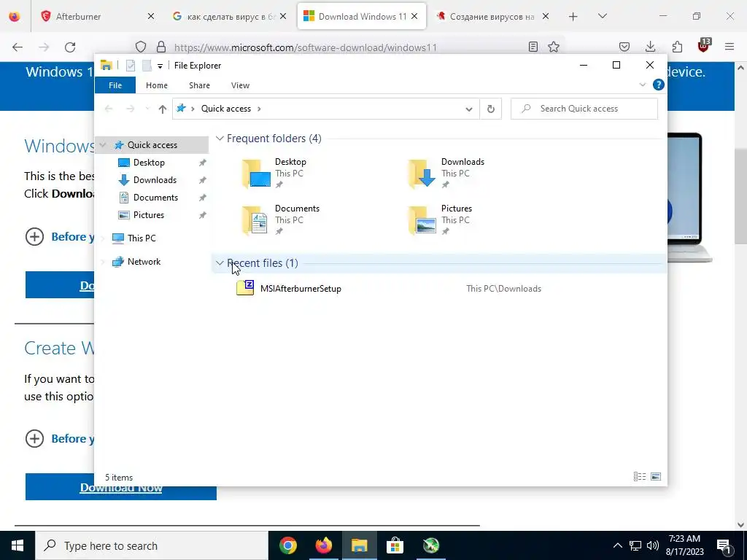This screenshot has height=560, width=747.
Task: Expand the Network tree node
Action: pos(103,262)
